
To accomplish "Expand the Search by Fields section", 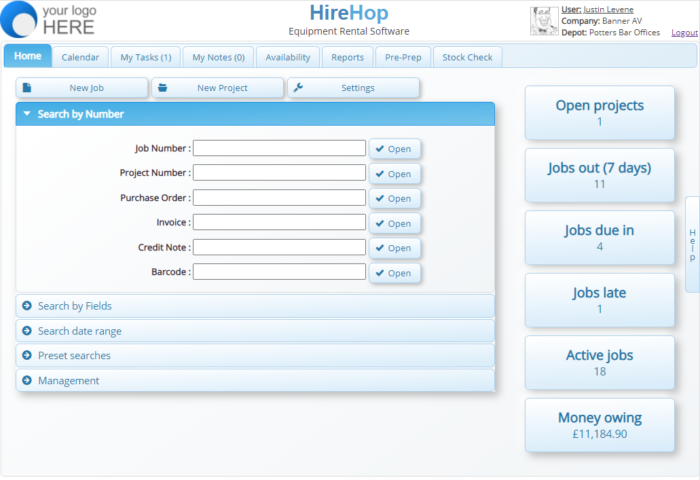I will (255, 306).
